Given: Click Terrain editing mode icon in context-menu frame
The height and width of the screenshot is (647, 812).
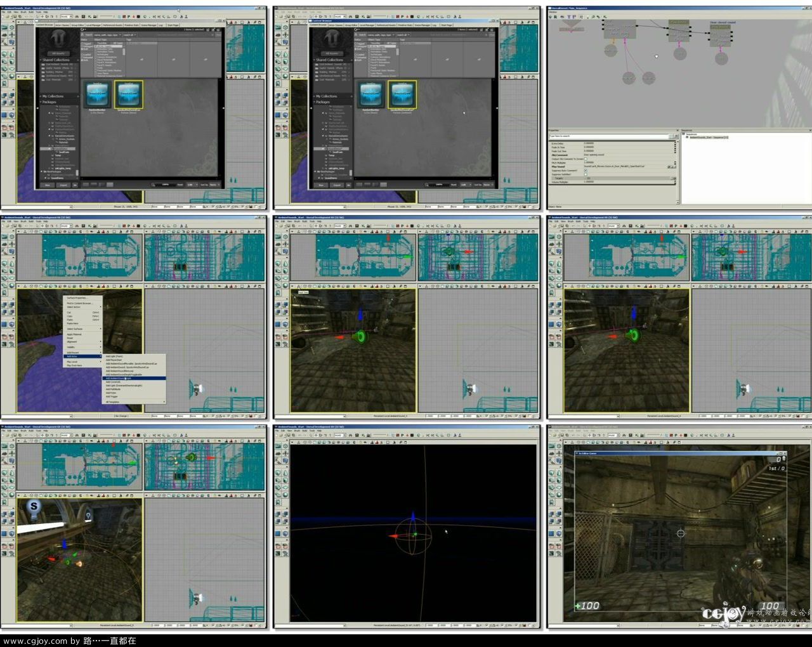Looking at the screenshot, I should pos(4,244).
